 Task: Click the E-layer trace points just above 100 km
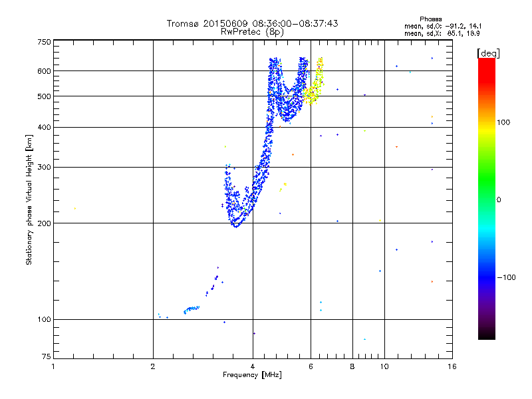(x=192, y=309)
